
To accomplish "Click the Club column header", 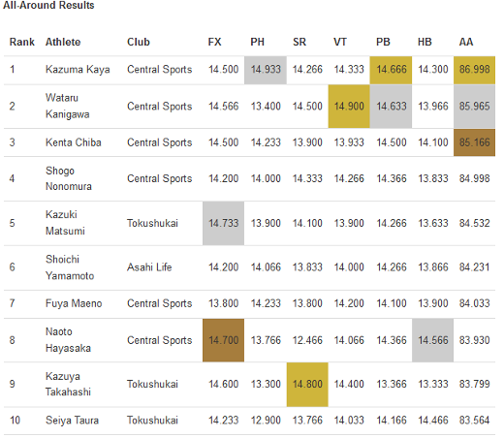I will (139, 42).
